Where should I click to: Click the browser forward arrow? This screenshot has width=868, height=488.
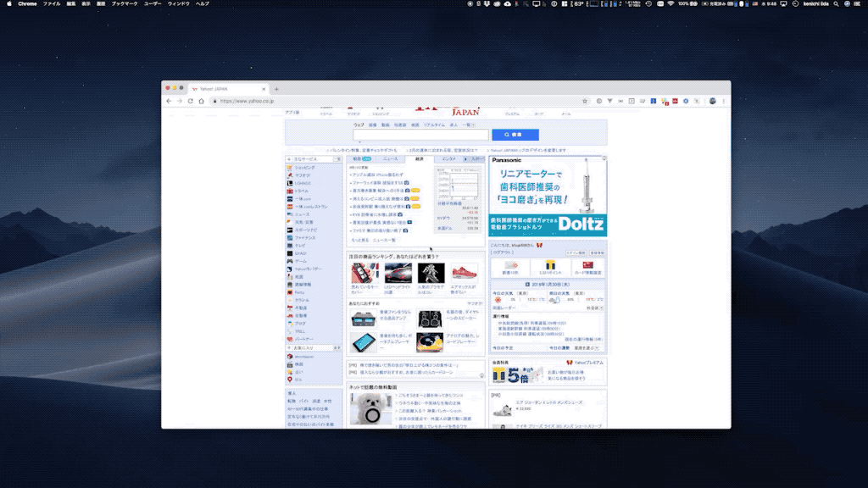click(x=180, y=102)
